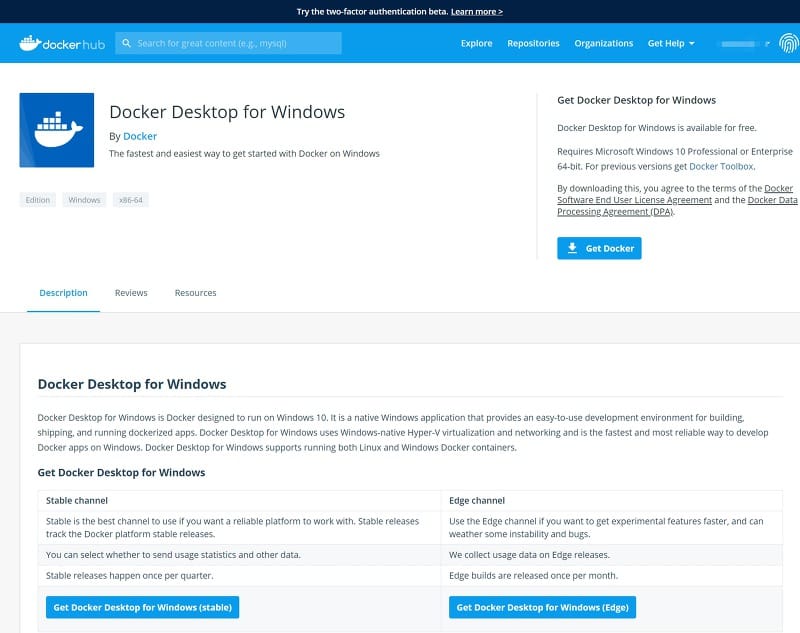Open the fingerprint profile avatar
The width and height of the screenshot is (800, 633).
pos(788,43)
